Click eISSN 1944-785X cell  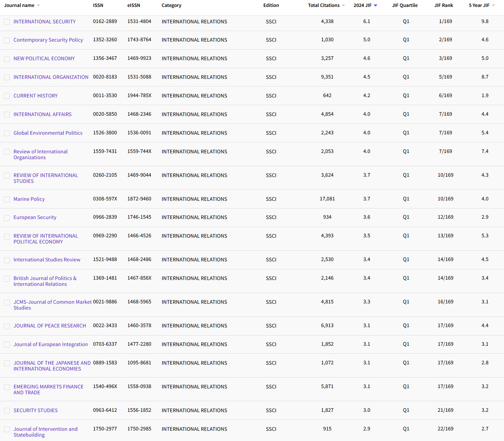[139, 96]
